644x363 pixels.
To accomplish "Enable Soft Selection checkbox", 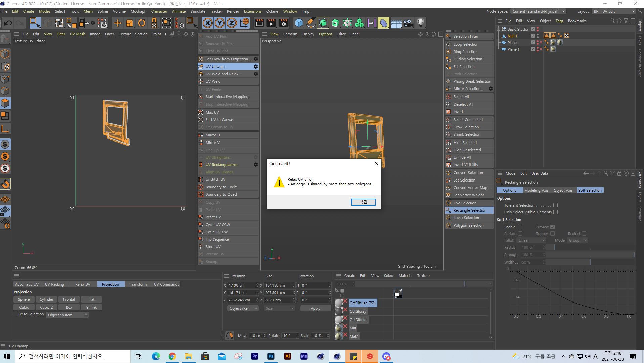I will point(520,227).
